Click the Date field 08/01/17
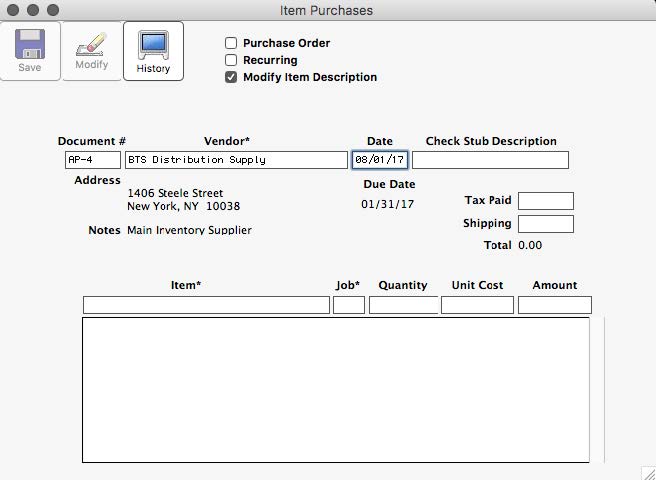Screen dimensions: 656x480 pyautogui.click(x=379, y=160)
